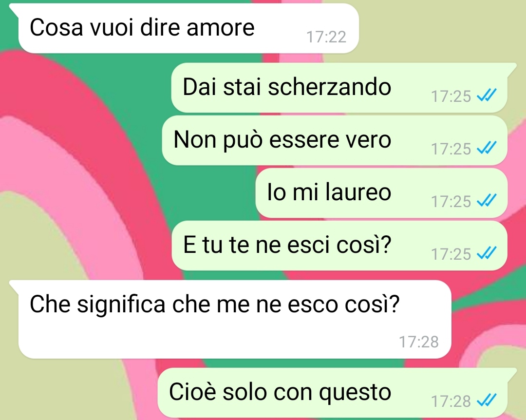Viewport: 526px width, 420px height.
Task: Tap the 17:28 timestamp on received message
Action: point(419,342)
